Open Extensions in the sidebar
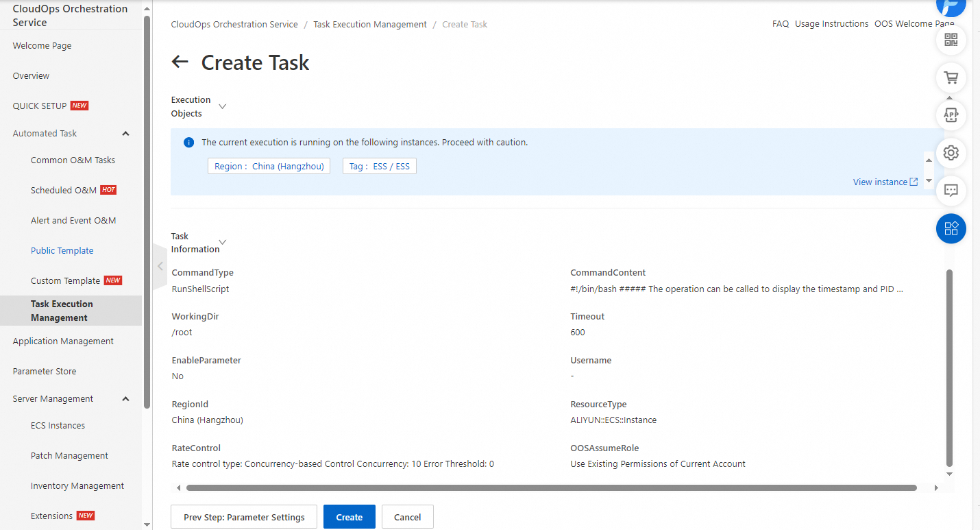980x530 pixels. (51, 516)
